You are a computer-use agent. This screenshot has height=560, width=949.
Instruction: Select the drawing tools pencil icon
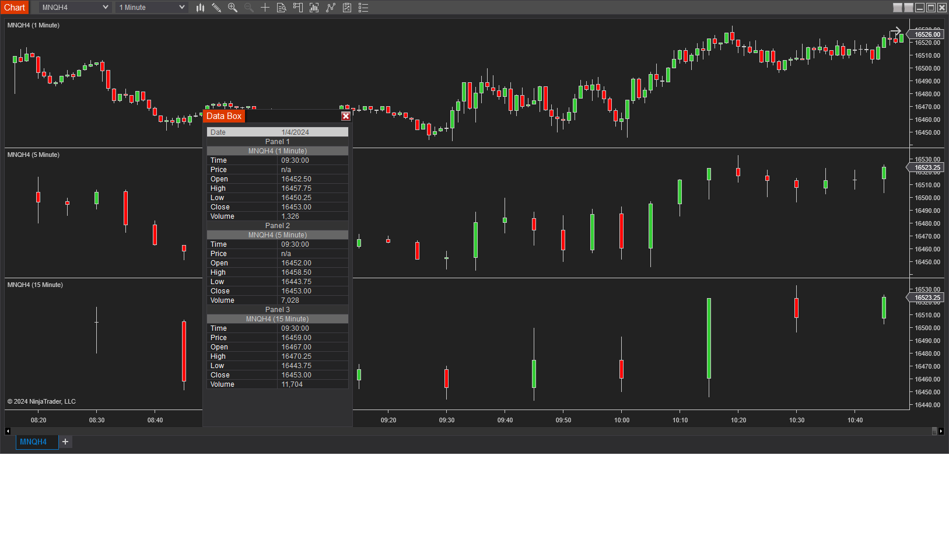click(x=216, y=8)
